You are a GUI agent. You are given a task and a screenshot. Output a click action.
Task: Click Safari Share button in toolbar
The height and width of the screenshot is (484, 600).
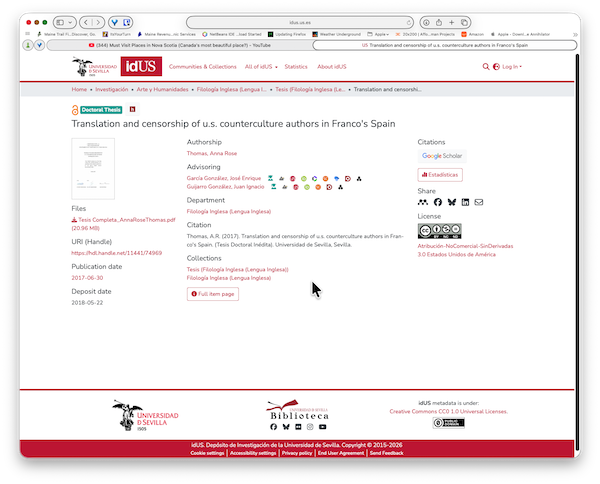(439, 23)
